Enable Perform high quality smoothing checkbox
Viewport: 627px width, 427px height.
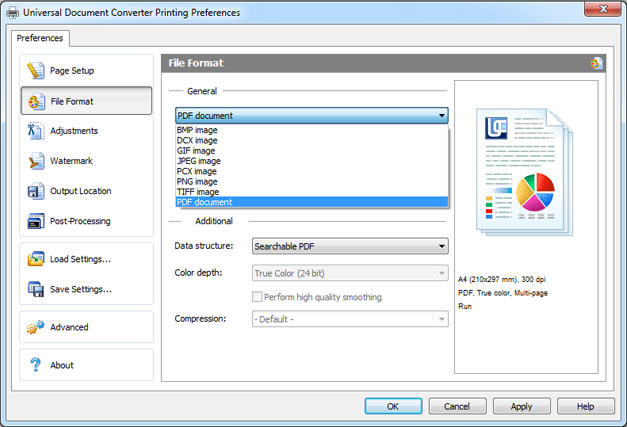258,297
